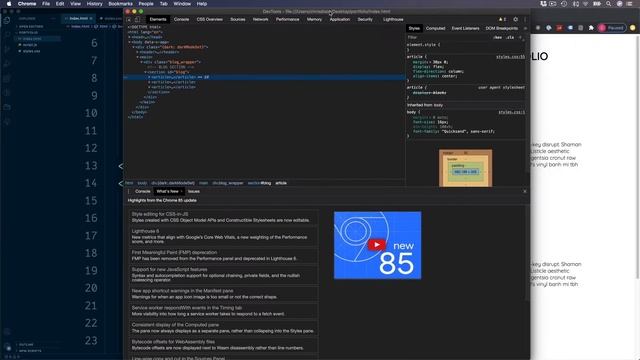The width and height of the screenshot is (640, 360).
Task: Click div.blog_wrapper in the breadcrumb bar
Action: pyautogui.click(x=228, y=183)
